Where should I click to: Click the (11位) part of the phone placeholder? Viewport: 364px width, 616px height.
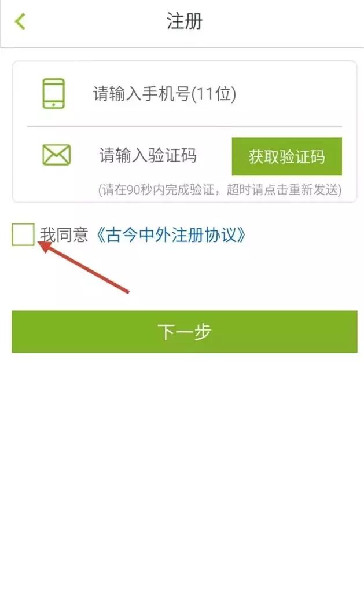click(x=213, y=94)
